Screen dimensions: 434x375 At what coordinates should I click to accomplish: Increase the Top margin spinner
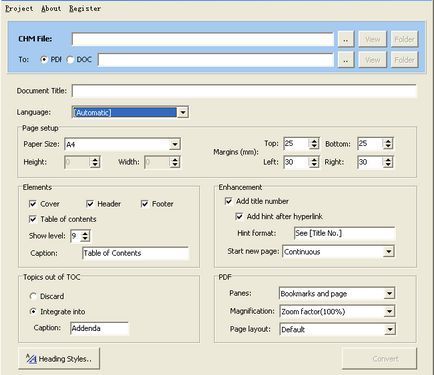tap(314, 141)
